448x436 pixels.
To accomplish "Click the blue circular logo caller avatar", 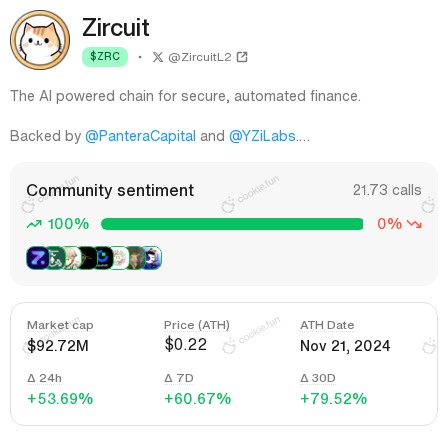I will [104, 258].
